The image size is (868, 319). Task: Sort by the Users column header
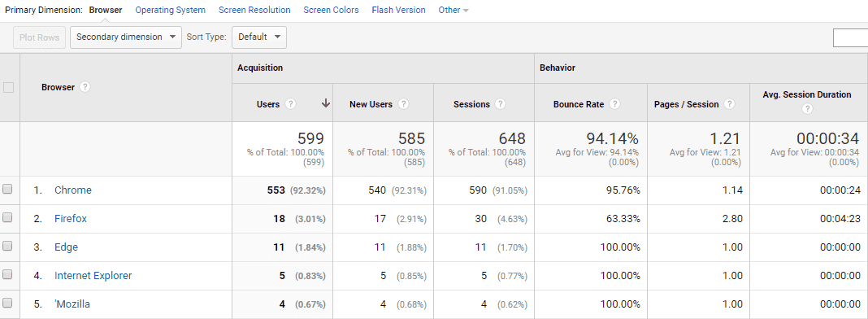pos(268,104)
